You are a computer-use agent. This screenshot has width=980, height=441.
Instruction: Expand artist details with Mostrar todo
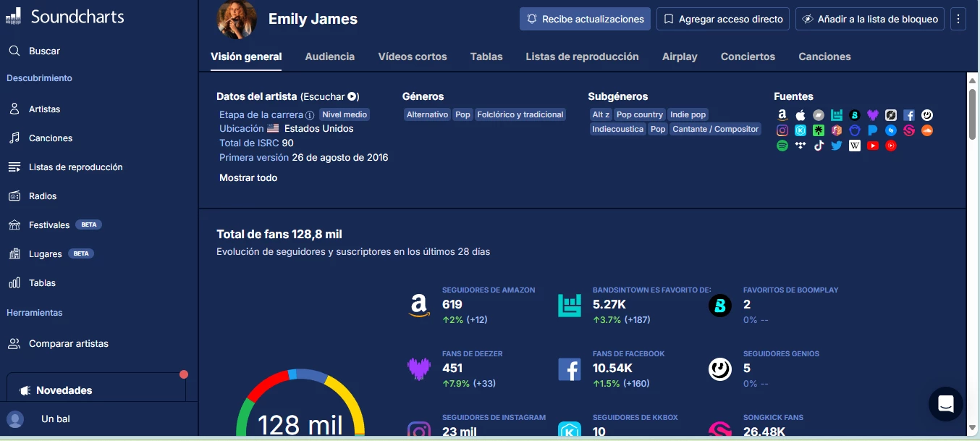tap(248, 177)
